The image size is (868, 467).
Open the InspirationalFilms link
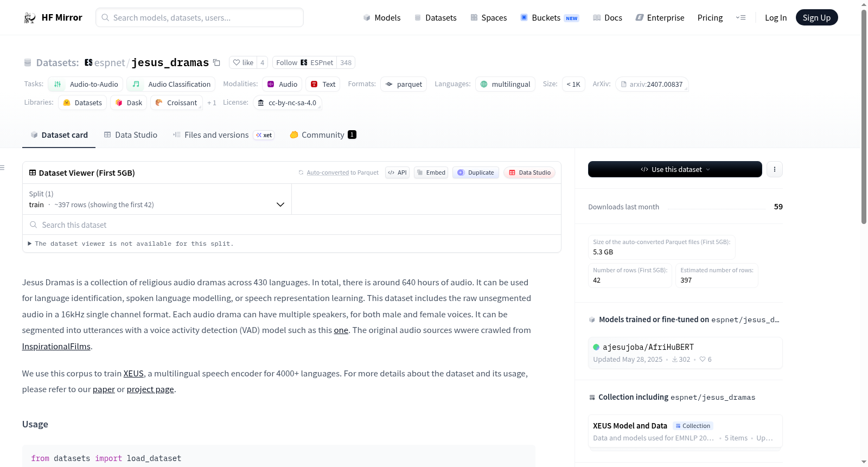56,347
